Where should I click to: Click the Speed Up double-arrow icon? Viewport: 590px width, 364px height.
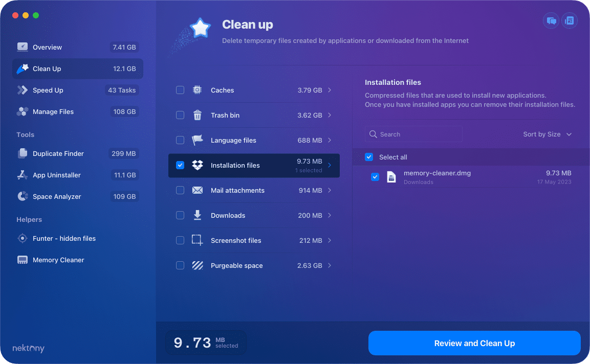(22, 90)
